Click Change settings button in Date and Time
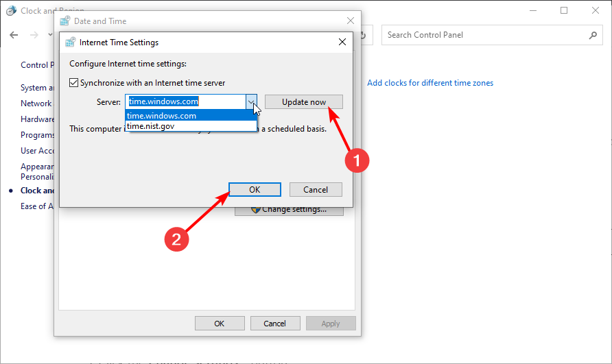612x364 pixels. [289, 210]
